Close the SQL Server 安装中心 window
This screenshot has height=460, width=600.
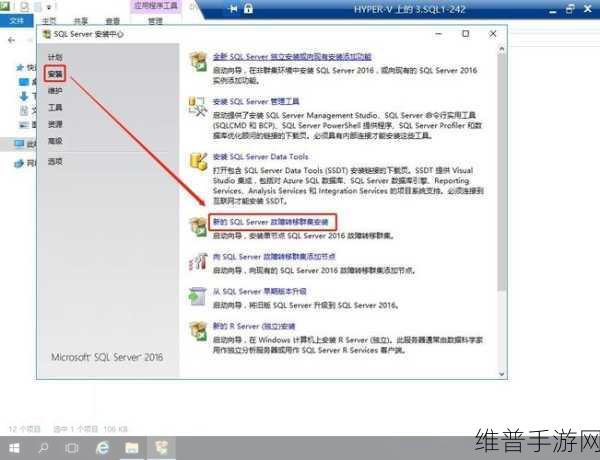click(x=493, y=34)
